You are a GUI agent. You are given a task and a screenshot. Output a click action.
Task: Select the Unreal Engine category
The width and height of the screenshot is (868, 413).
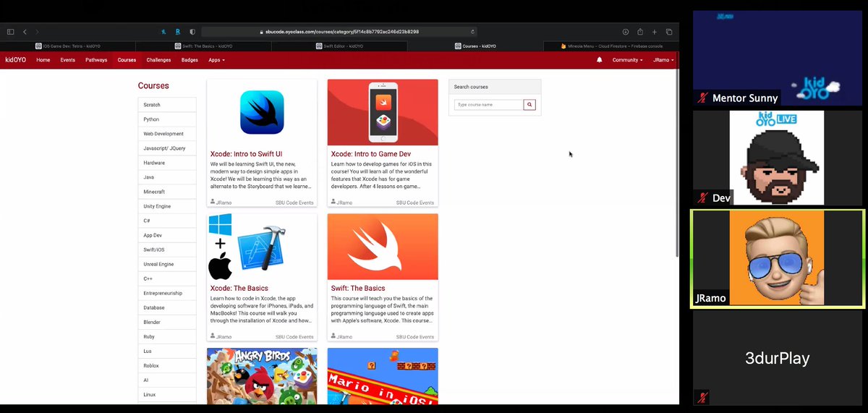point(167,264)
